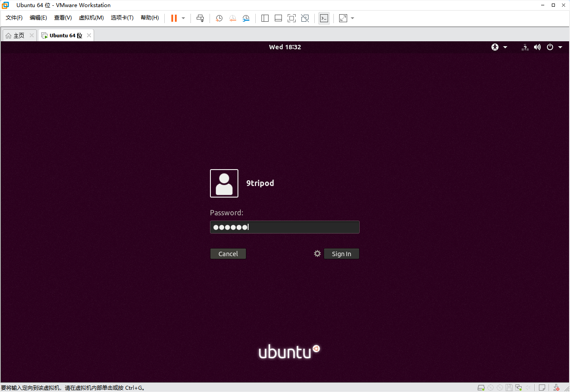The image size is (570, 392).
Task: Click the Cancel button
Action: coord(228,254)
